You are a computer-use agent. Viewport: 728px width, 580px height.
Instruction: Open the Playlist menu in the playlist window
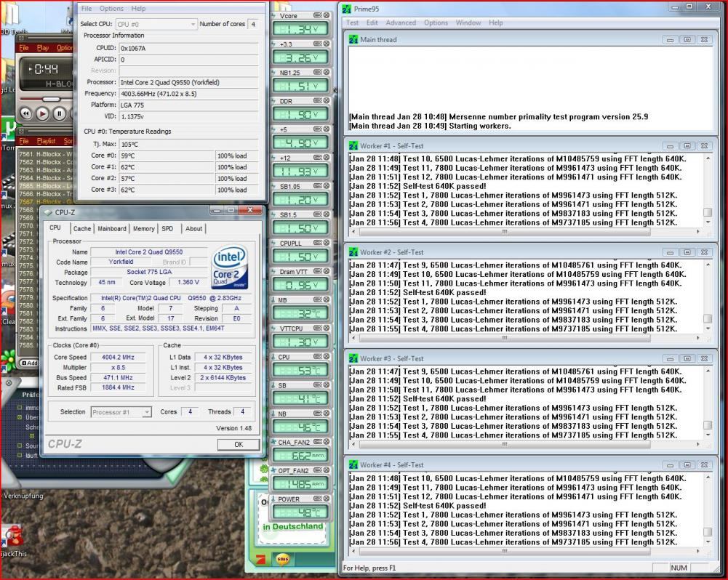pyautogui.click(x=46, y=141)
